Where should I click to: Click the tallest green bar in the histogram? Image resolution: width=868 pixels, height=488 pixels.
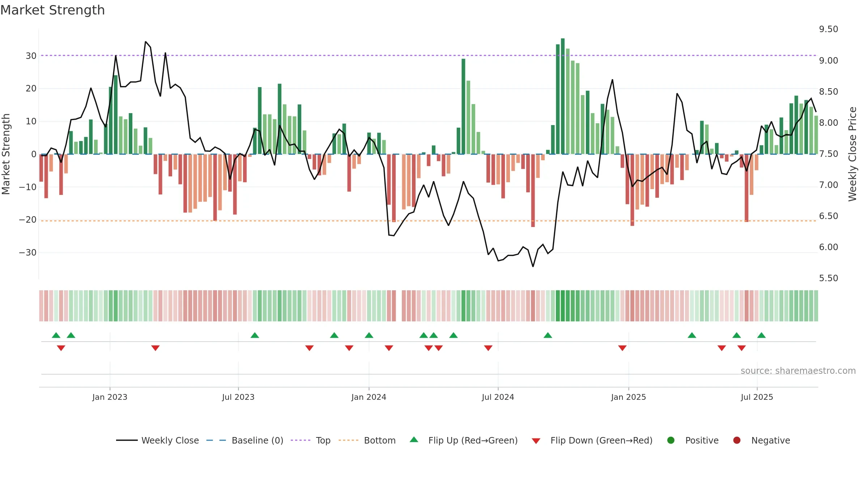[563, 96]
